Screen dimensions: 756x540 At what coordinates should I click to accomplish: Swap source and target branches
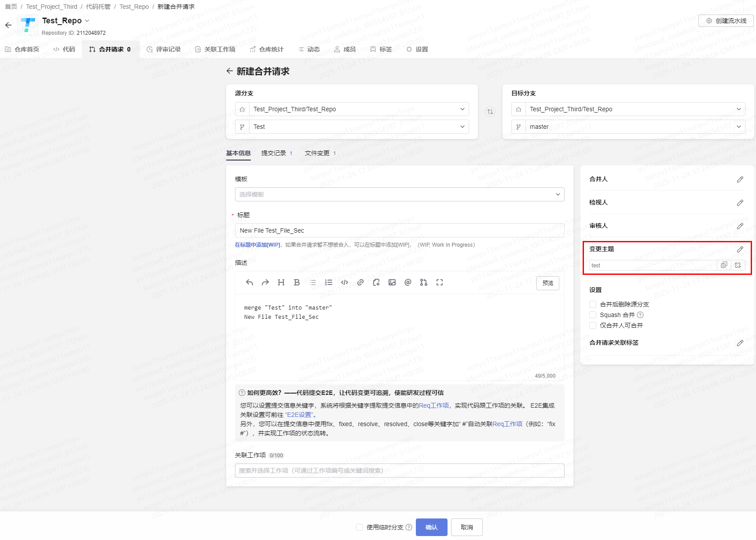[x=490, y=112]
